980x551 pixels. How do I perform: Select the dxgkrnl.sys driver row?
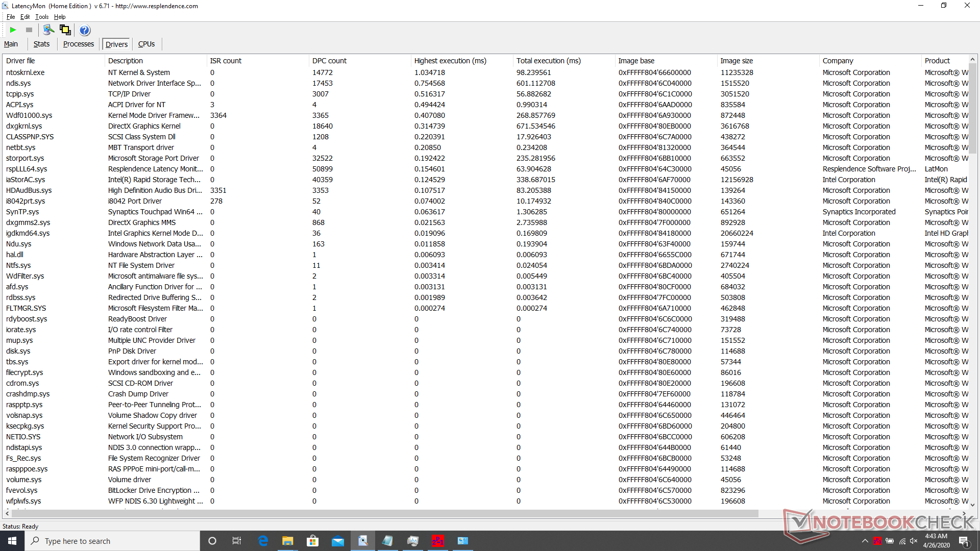24,126
